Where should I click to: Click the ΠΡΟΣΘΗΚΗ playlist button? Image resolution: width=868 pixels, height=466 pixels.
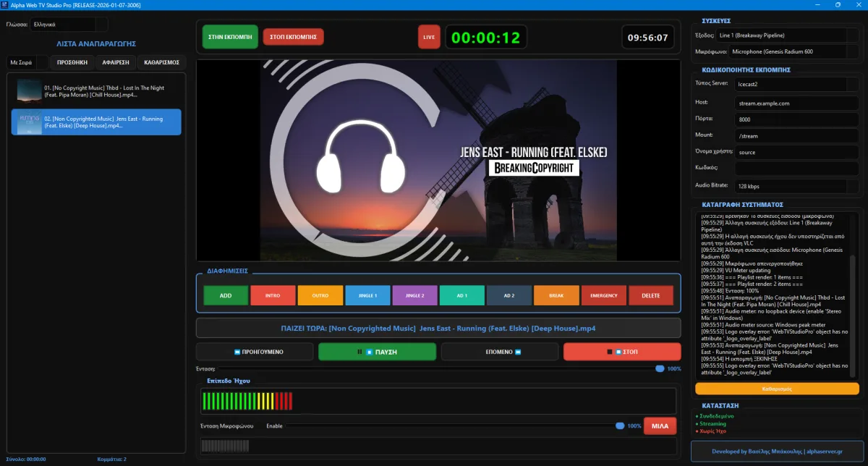(72, 62)
